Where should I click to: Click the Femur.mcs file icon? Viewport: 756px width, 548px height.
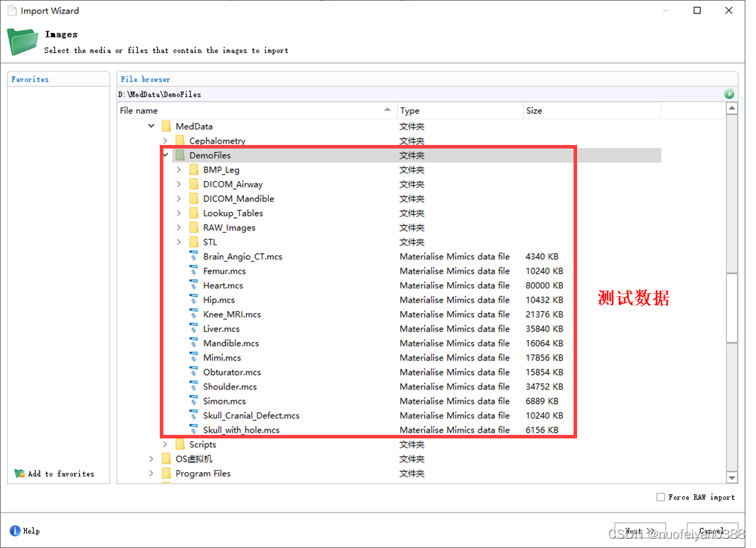(x=193, y=270)
